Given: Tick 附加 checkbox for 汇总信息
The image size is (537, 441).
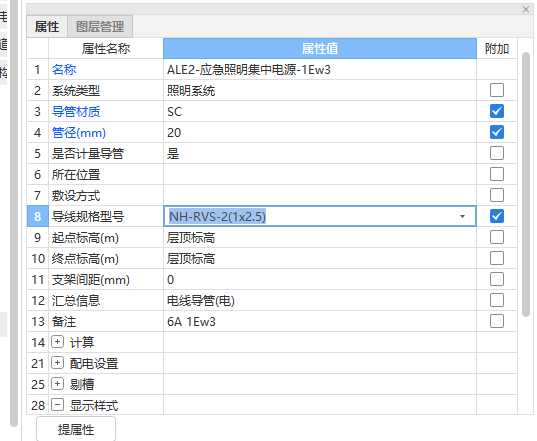Looking at the screenshot, I should [x=497, y=300].
